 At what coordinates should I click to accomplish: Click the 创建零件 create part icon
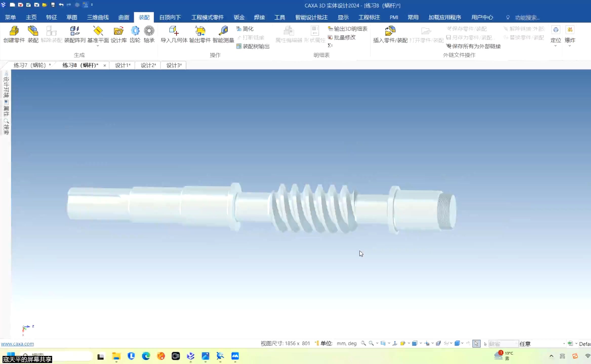(x=14, y=31)
